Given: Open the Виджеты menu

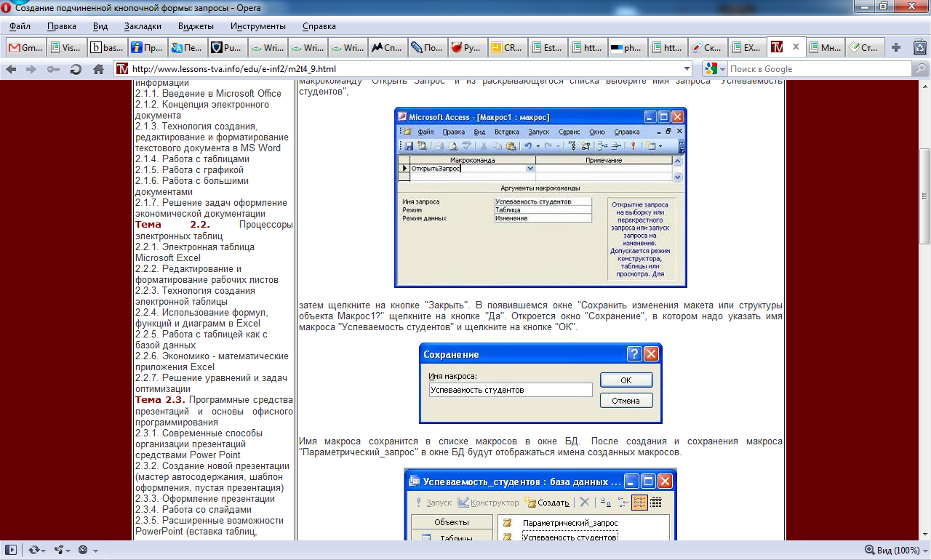Looking at the screenshot, I should (x=196, y=26).
